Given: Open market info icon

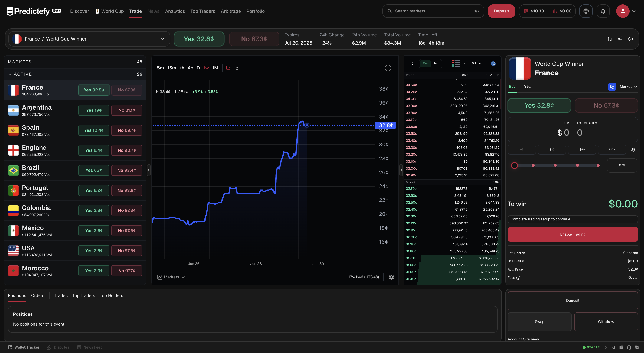Looking at the screenshot, I should [x=631, y=39].
